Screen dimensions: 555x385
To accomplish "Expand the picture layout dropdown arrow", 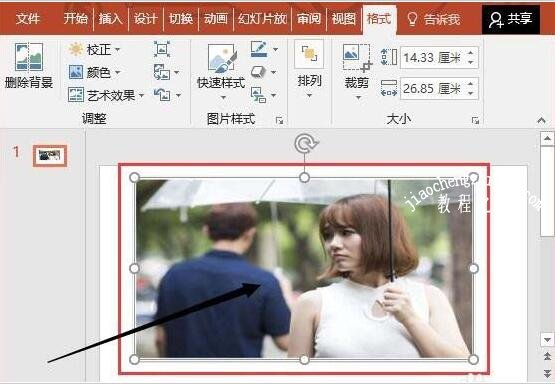I will click(274, 95).
